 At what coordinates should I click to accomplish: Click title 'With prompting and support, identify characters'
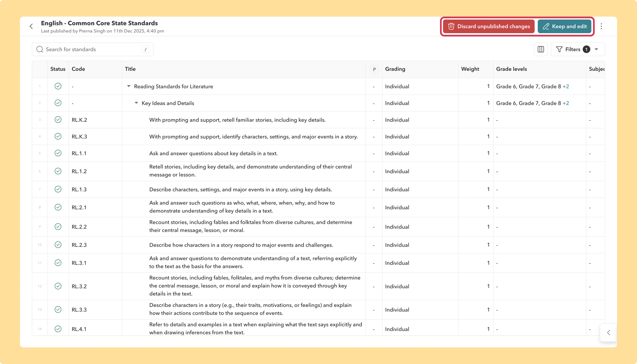pos(253,137)
